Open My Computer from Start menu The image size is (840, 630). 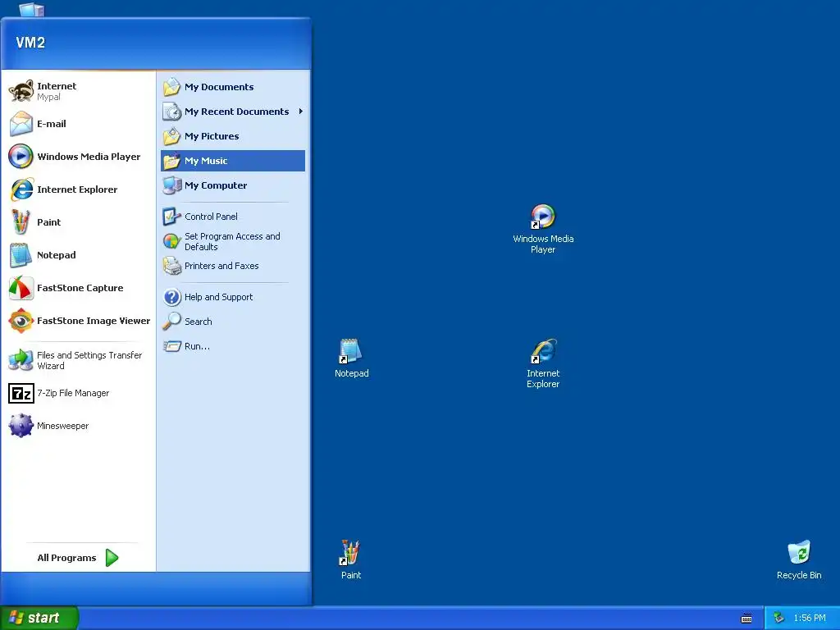click(232, 185)
